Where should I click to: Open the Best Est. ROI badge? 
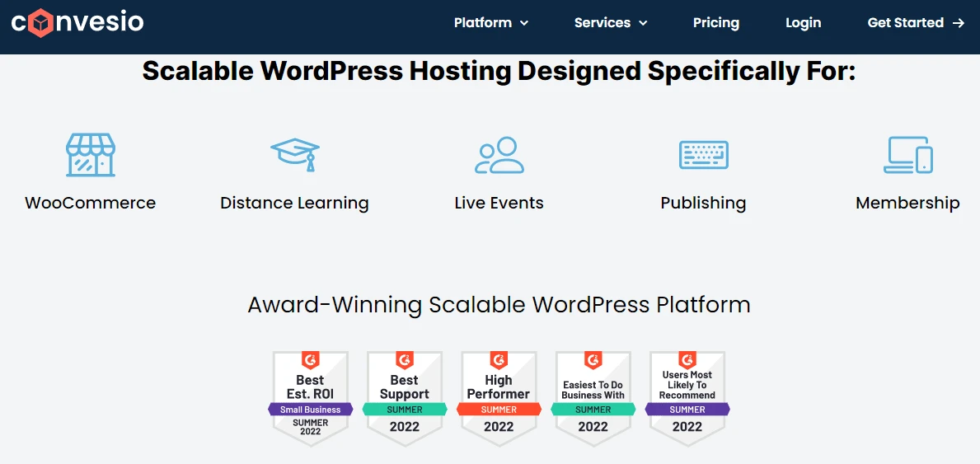pos(310,398)
